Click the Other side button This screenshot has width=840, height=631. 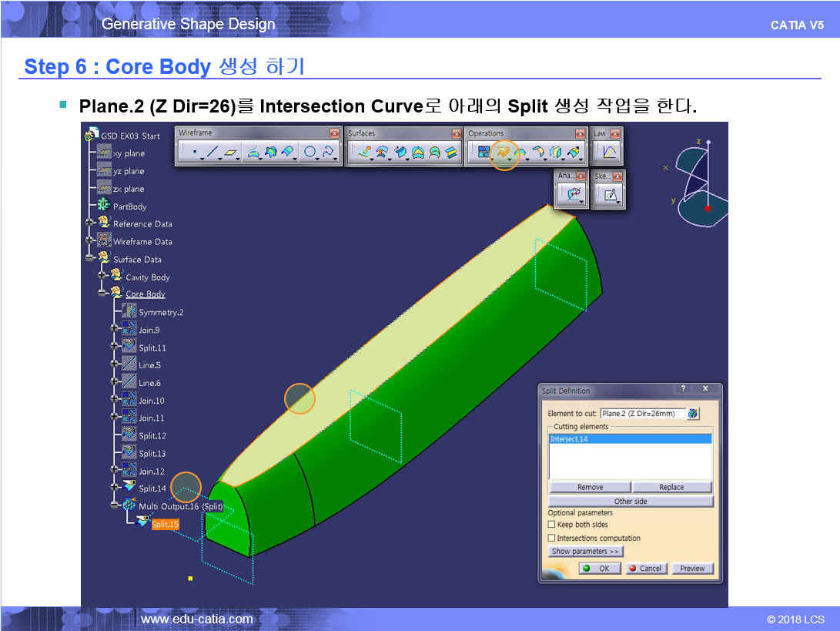point(630,501)
